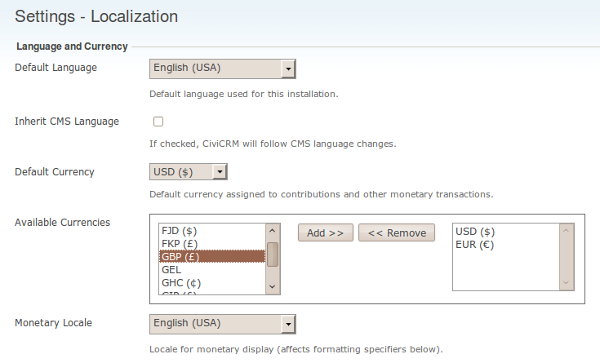The height and width of the screenshot is (363, 600).
Task: Select FKP (£) in currency list
Action: (212, 244)
